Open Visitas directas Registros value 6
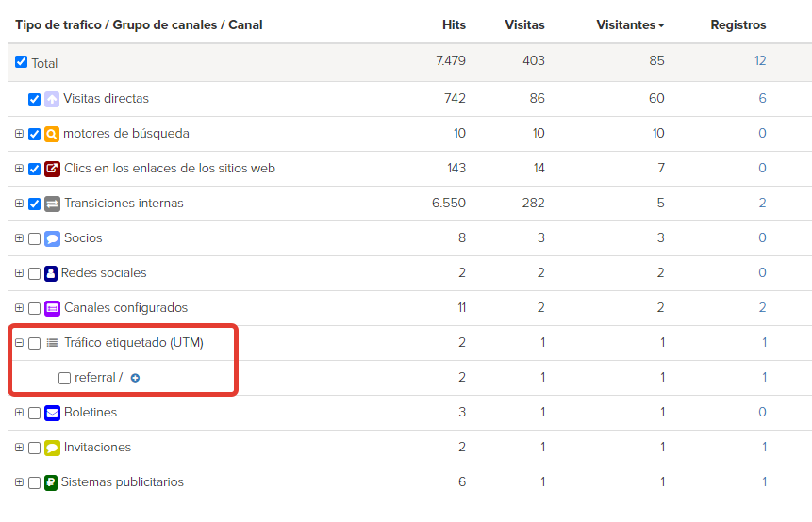 coord(762,98)
